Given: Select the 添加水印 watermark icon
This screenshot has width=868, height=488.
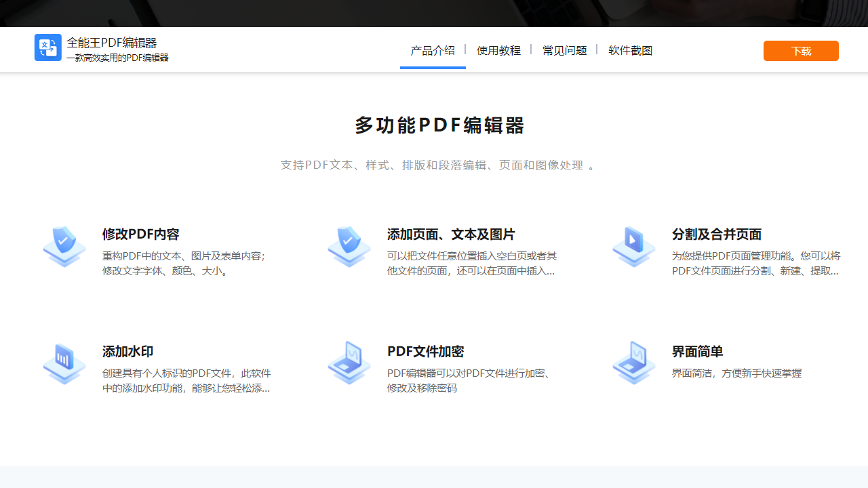Looking at the screenshot, I should [64, 363].
